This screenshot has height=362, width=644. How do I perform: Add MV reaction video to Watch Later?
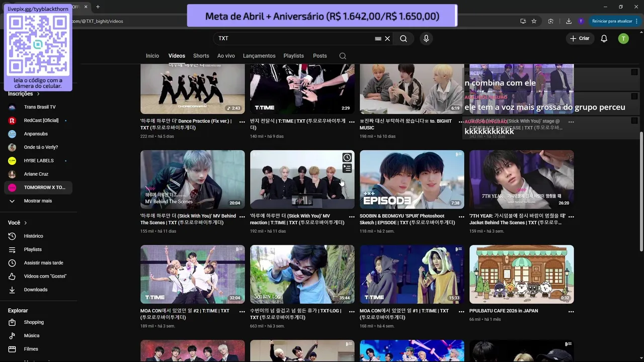point(347,157)
